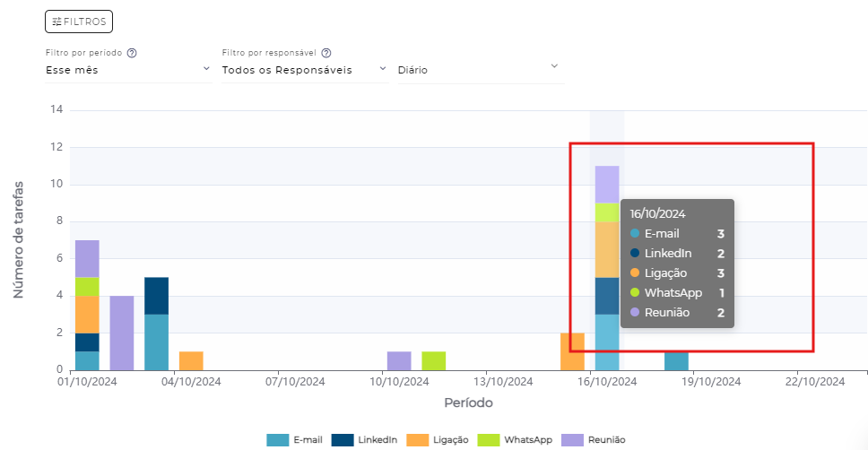The image size is (868, 450).
Task: Toggle the Ligação series in legend
Action: (438, 440)
